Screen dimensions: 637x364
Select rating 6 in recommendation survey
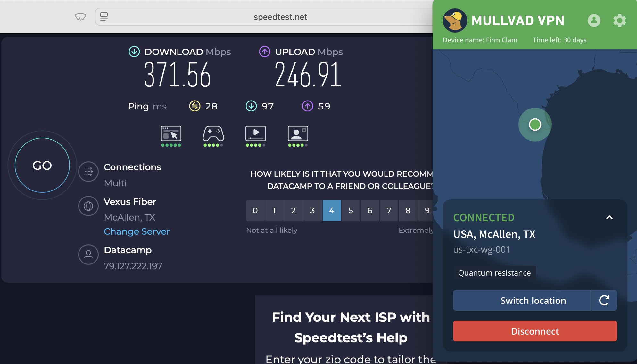point(370,210)
